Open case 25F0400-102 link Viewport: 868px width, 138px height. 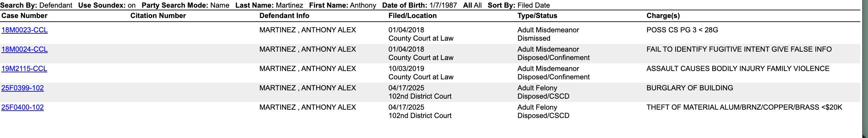point(22,107)
